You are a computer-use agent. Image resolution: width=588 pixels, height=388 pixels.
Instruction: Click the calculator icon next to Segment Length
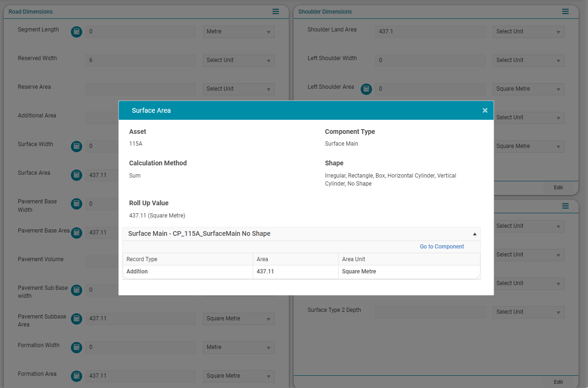click(77, 31)
